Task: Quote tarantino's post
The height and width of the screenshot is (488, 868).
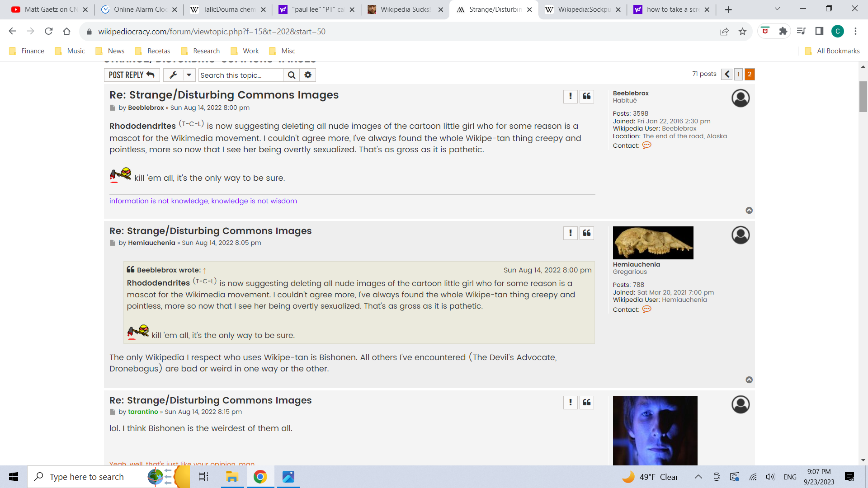Action: point(587,402)
